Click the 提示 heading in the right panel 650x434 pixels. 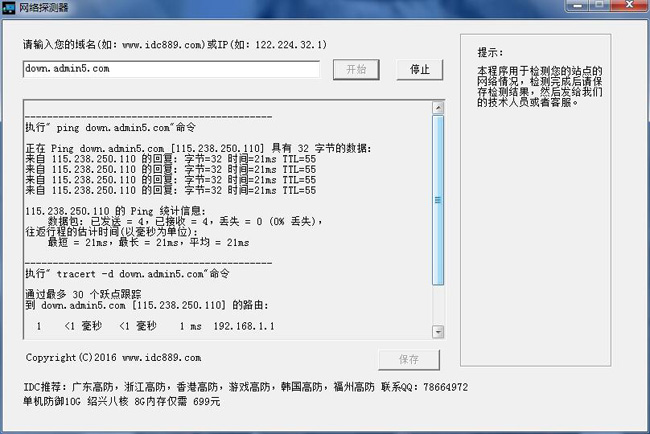490,53
